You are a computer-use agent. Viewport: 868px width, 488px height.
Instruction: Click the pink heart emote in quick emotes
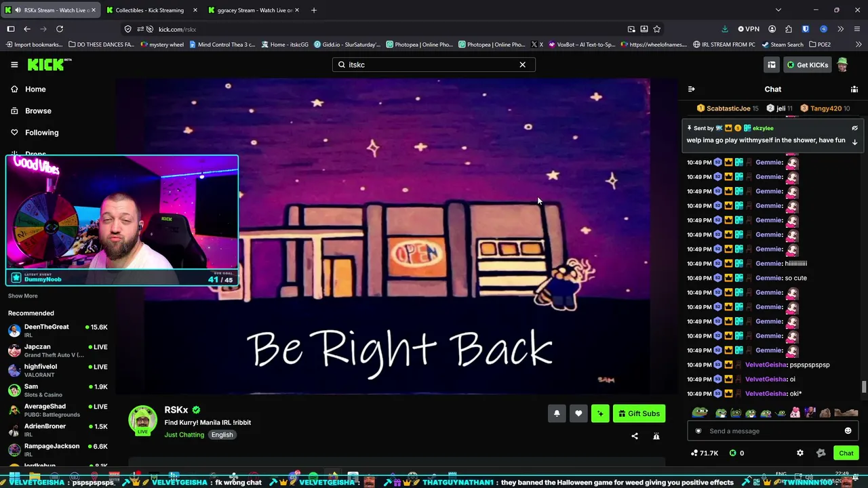click(795, 413)
